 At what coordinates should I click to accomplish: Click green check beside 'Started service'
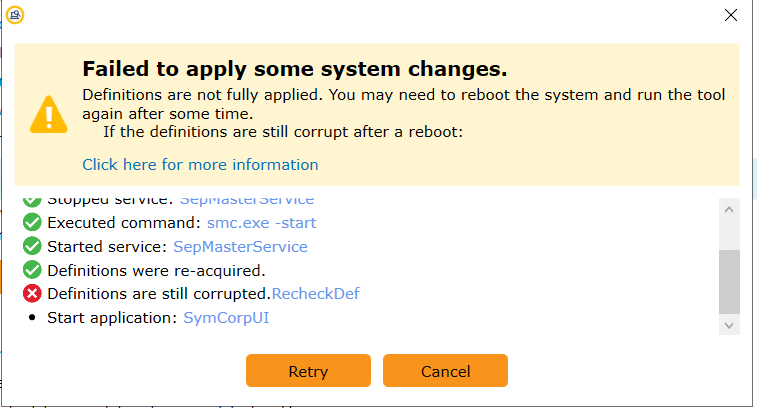pyautogui.click(x=32, y=246)
